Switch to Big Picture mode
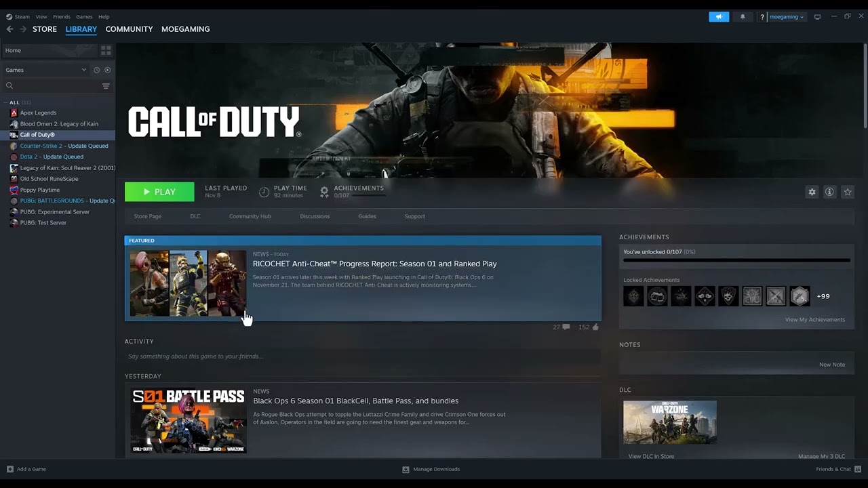 (x=817, y=17)
